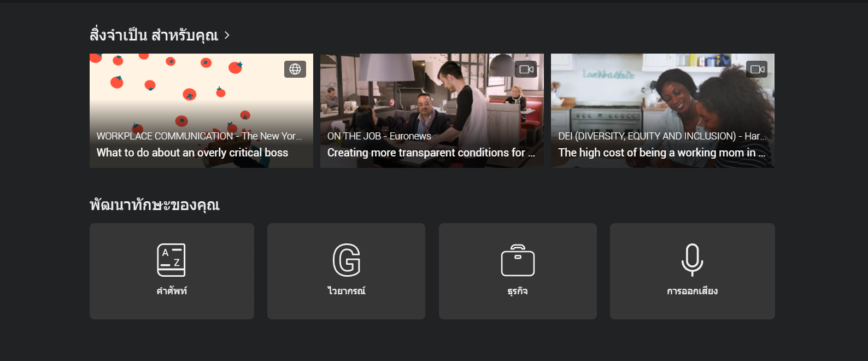Click the WORKPLACE COMMUNICATION - The New York category label
Viewport: 868px width, 361px height.
click(x=199, y=136)
